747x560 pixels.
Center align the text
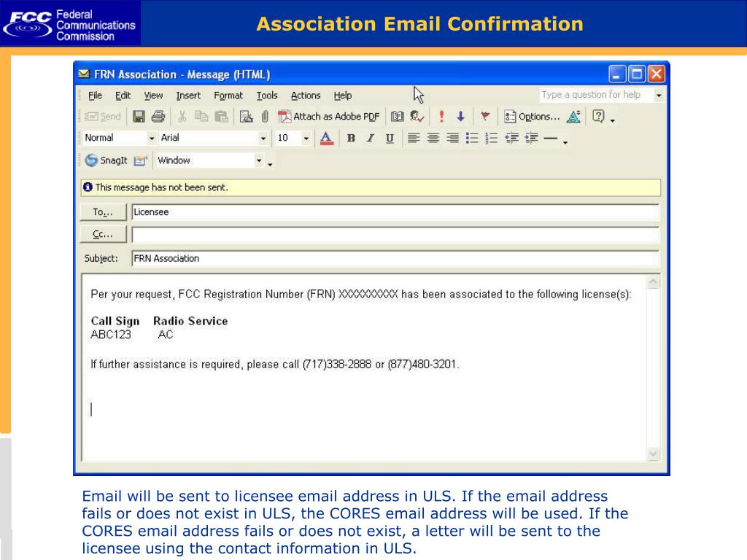tap(433, 138)
